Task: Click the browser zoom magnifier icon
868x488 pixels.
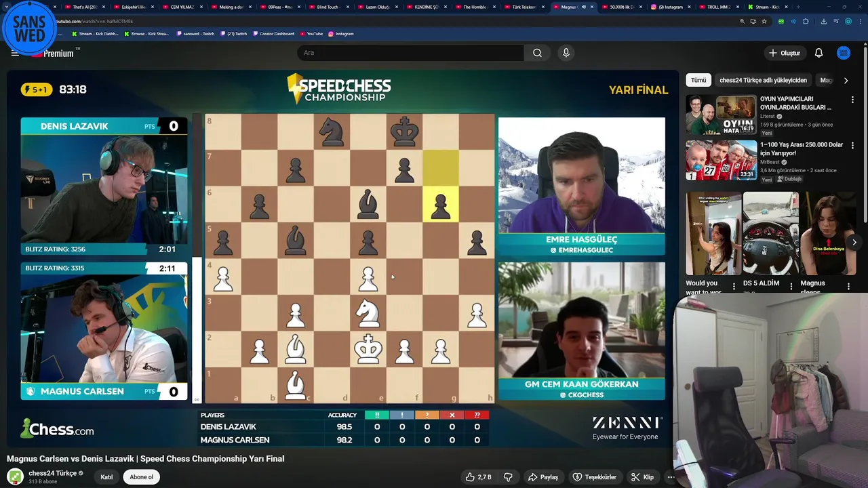Action: (743, 21)
